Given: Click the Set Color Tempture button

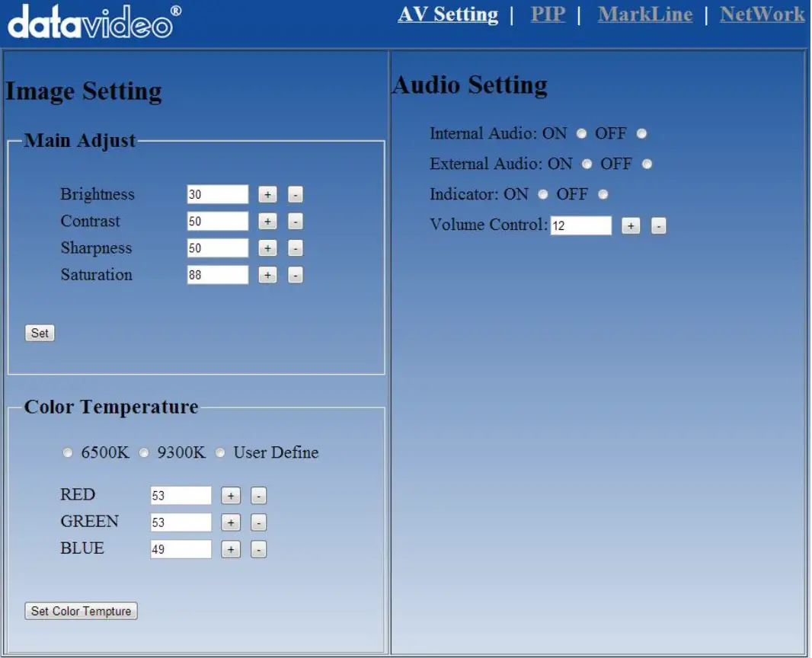Looking at the screenshot, I should (x=82, y=612).
